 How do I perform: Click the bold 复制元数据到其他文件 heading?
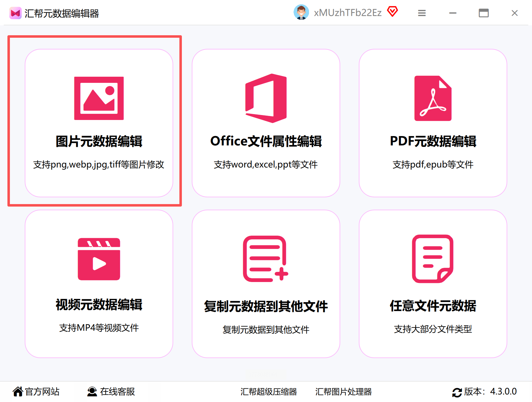click(266, 306)
